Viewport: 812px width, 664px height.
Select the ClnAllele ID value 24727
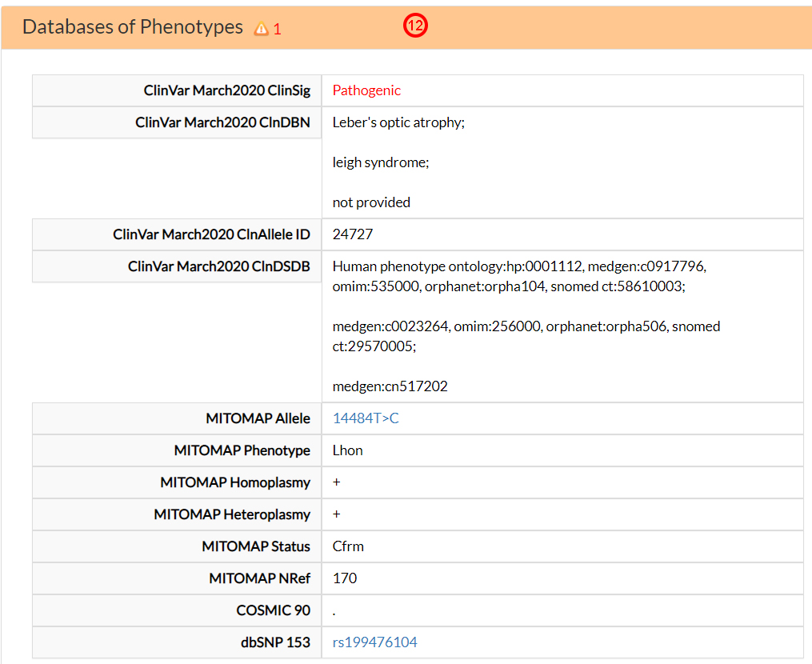pyautogui.click(x=347, y=234)
